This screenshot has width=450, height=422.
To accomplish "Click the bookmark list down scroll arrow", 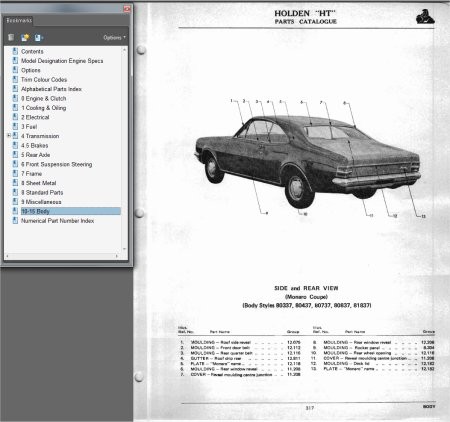I will (124, 249).
